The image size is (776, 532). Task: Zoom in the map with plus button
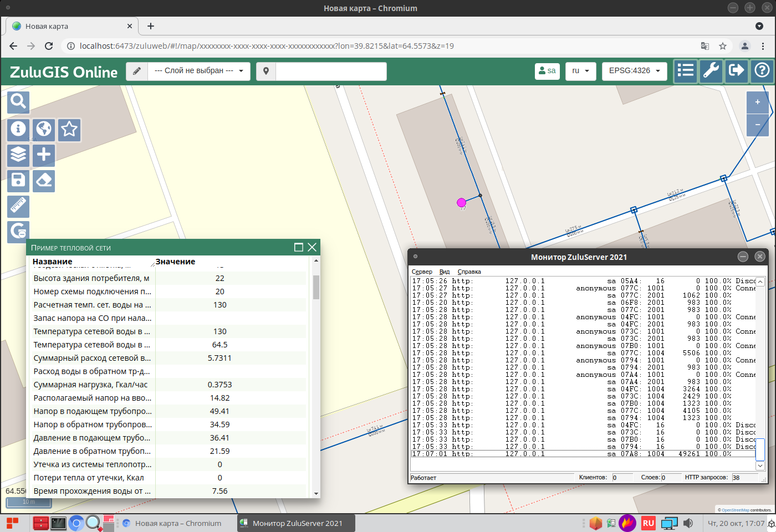click(757, 102)
